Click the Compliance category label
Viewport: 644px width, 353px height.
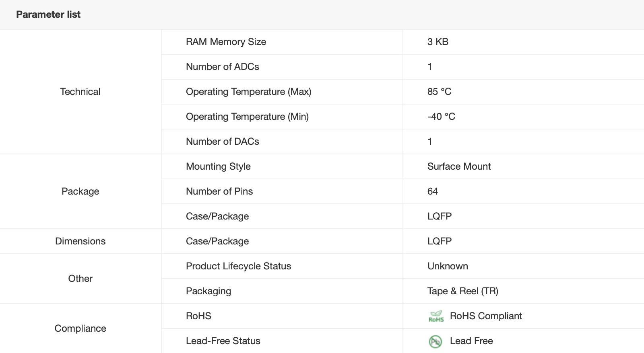(x=80, y=328)
